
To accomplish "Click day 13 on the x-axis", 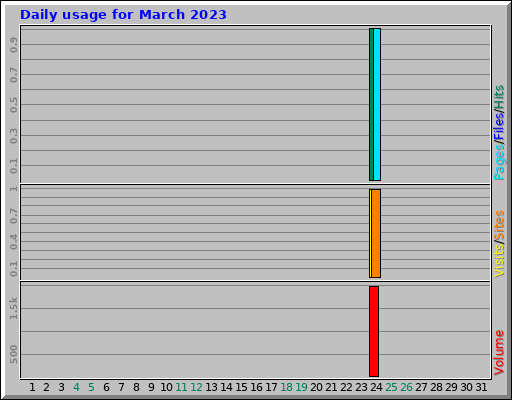I will pyautogui.click(x=211, y=387).
